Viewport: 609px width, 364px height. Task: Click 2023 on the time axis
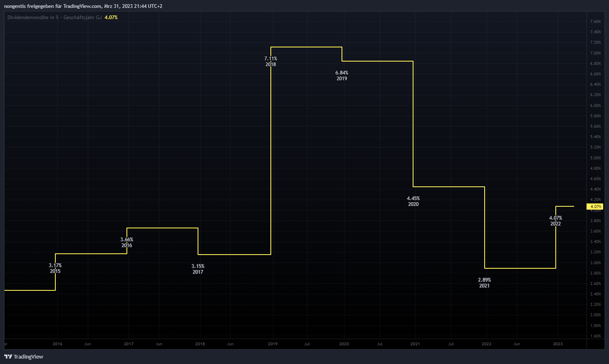coord(558,344)
